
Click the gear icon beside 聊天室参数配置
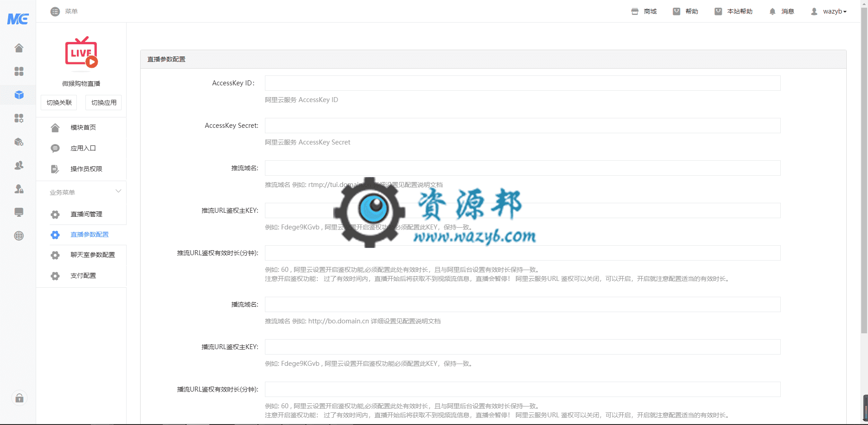(55, 255)
